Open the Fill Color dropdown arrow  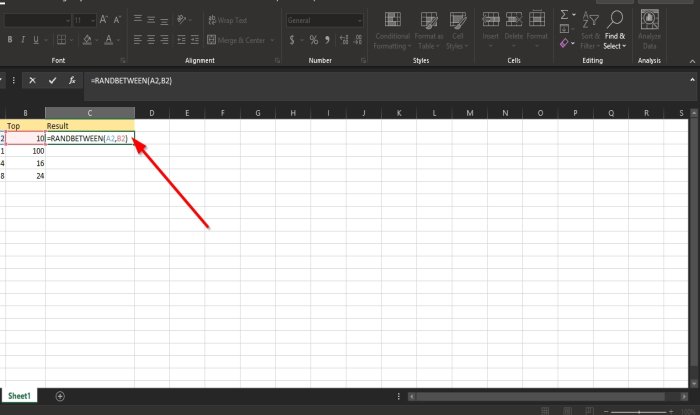pyautogui.click(x=96, y=40)
